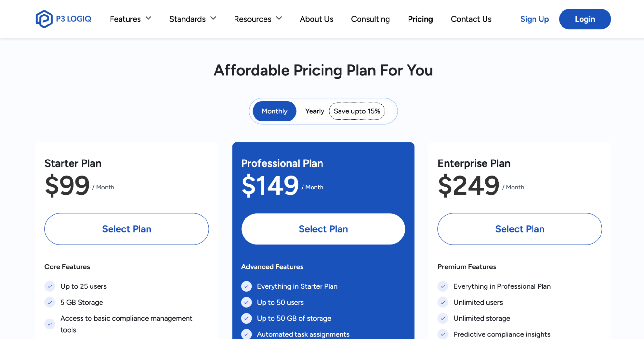Open the Standards dropdown

[x=192, y=19]
